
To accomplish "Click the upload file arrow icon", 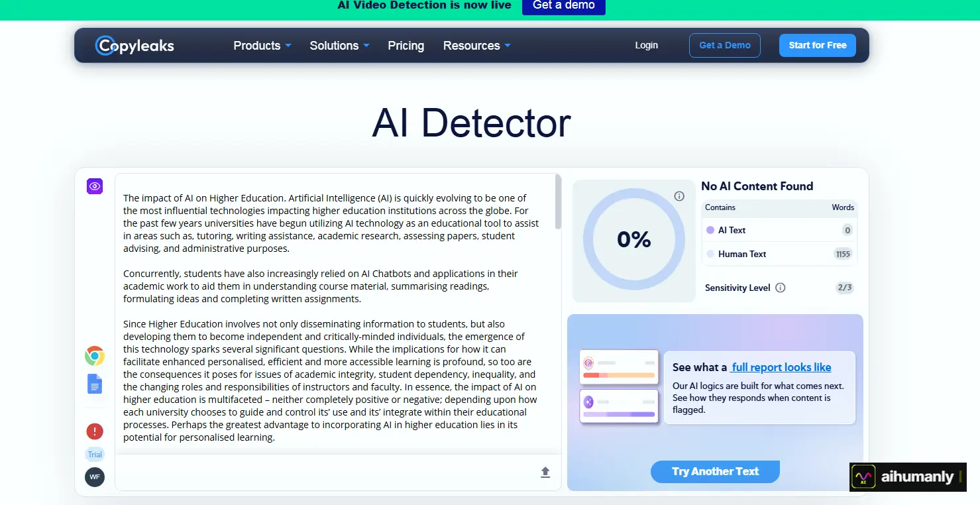I will click(x=545, y=472).
